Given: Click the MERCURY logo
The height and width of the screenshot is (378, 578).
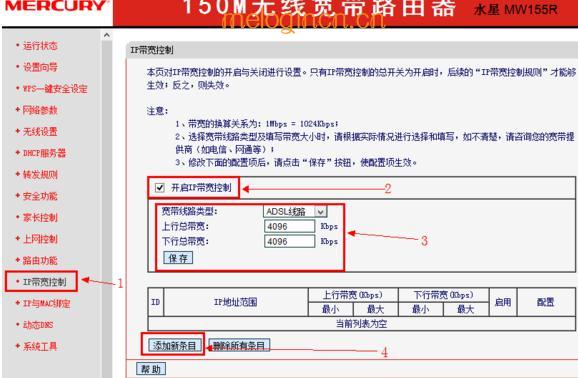Looking at the screenshot, I should (x=56, y=6).
